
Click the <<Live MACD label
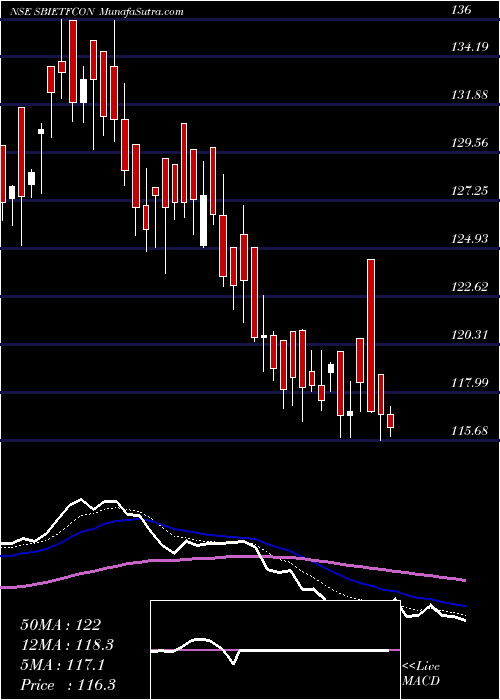coord(421,674)
